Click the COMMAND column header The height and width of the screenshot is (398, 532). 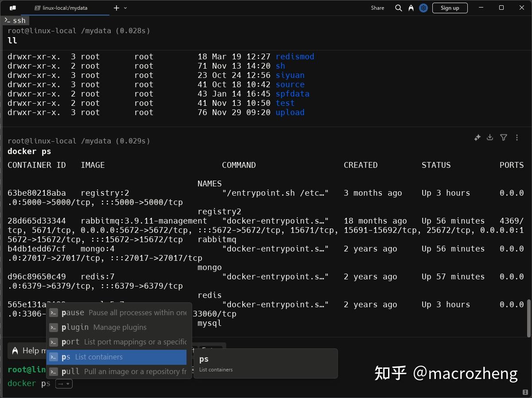(x=239, y=165)
